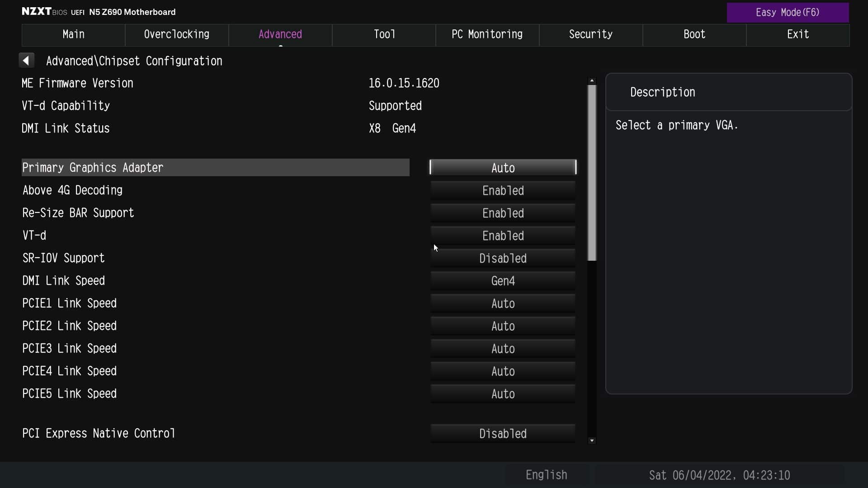Select PCI Express Native Control label
Image resolution: width=868 pixels, height=488 pixels.
tap(99, 433)
